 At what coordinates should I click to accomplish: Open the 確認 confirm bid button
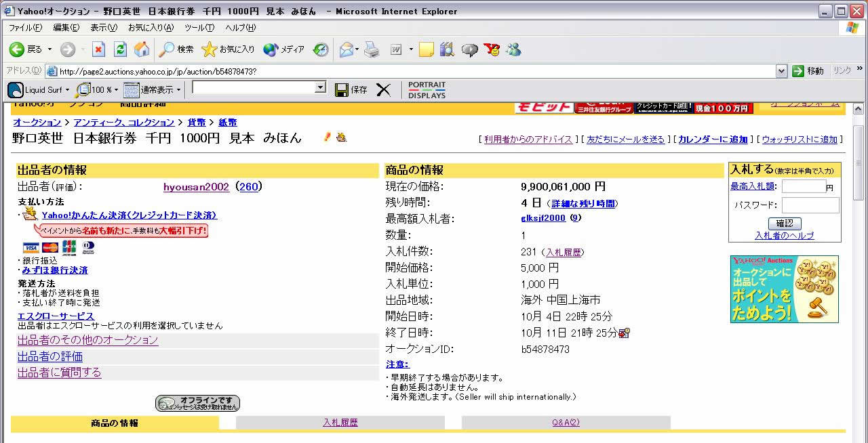[785, 223]
